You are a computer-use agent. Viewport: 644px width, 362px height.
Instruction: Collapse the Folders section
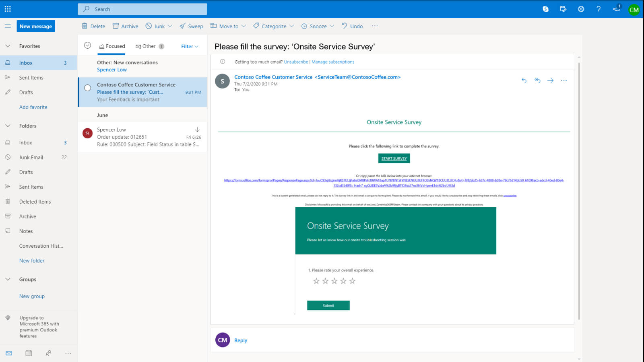[8, 126]
